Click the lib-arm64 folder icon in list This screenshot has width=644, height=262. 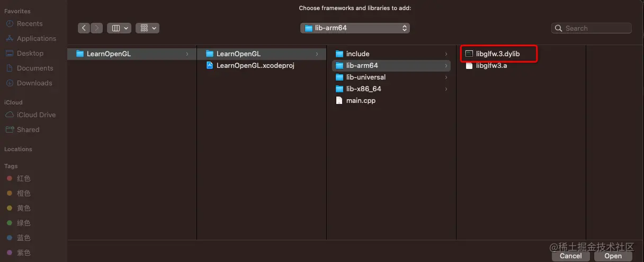tap(339, 65)
